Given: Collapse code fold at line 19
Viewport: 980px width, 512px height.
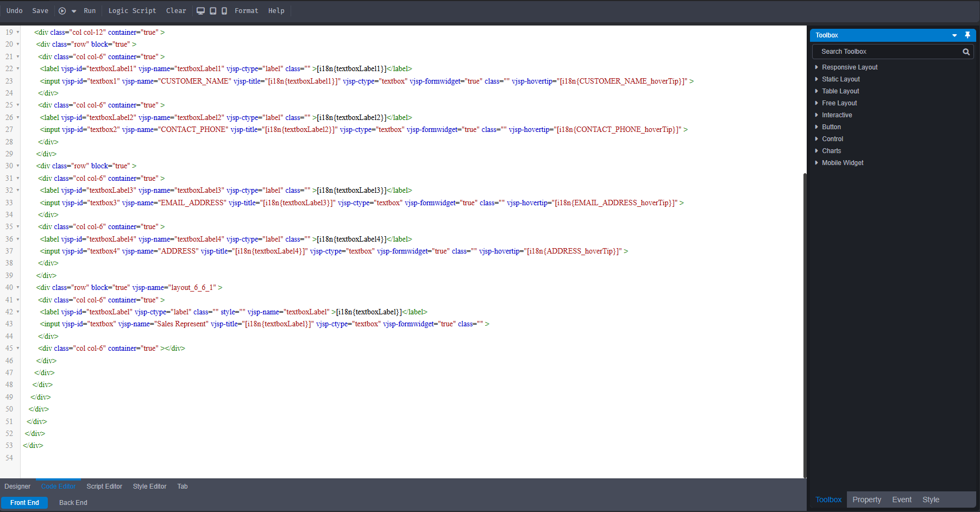Looking at the screenshot, I should tap(18, 32).
